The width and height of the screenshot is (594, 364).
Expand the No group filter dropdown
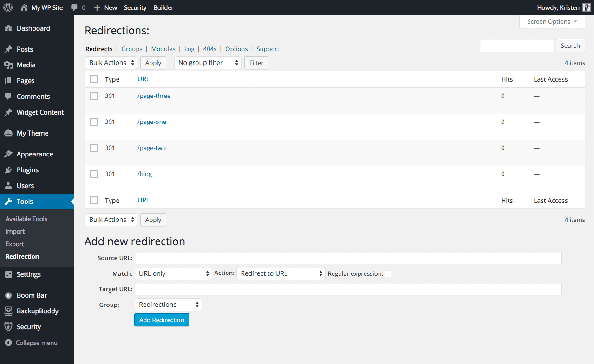208,63
